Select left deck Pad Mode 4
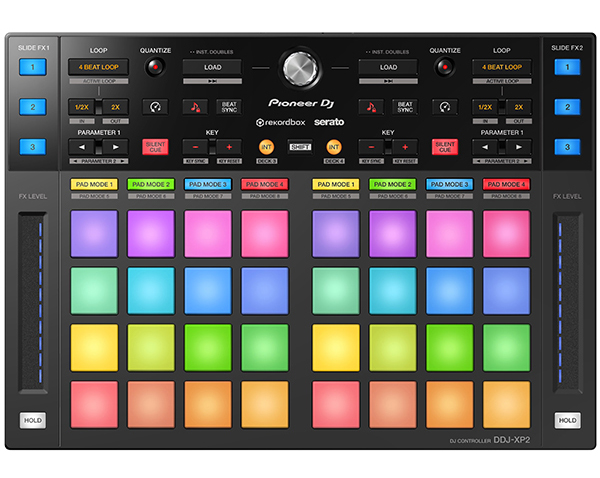This screenshot has height=478, width=600. pos(264,184)
